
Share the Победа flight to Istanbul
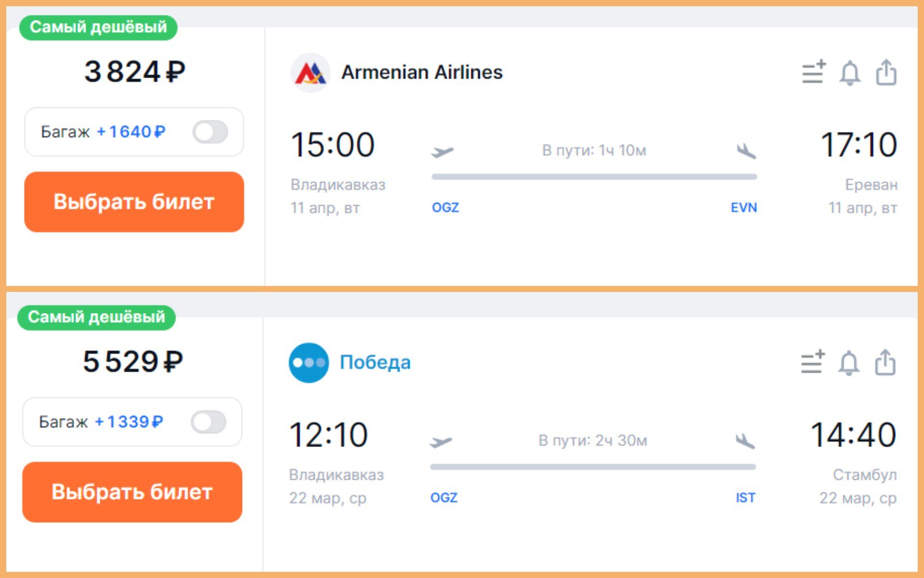885,363
